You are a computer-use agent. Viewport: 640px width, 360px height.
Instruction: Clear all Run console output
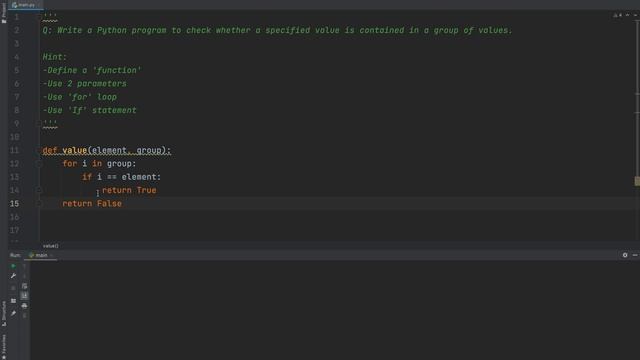pyautogui.click(x=24, y=316)
